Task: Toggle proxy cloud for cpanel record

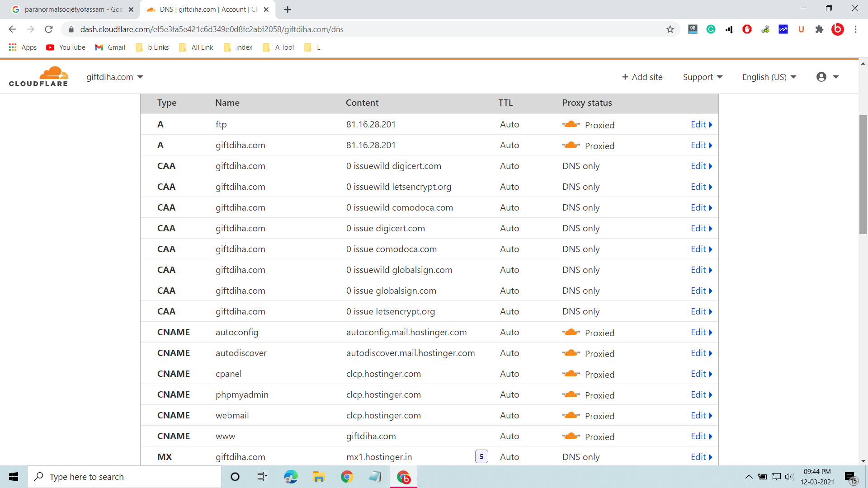Action: point(571,374)
